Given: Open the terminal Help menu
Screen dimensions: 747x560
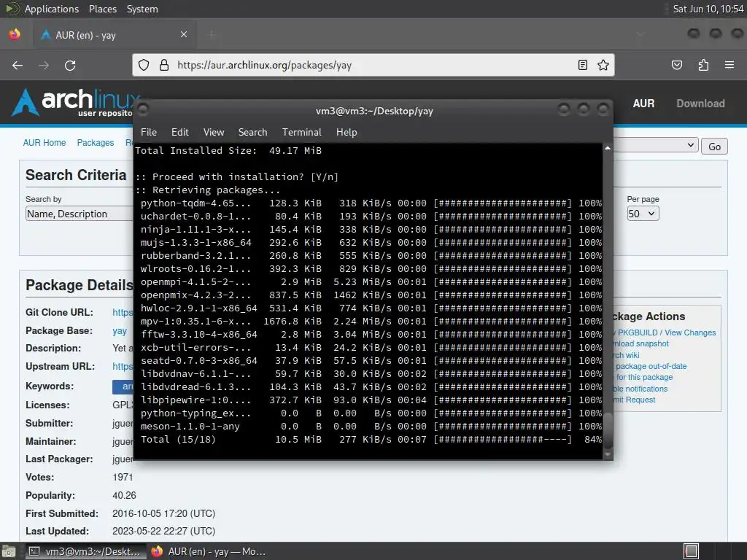Looking at the screenshot, I should pyautogui.click(x=347, y=133).
